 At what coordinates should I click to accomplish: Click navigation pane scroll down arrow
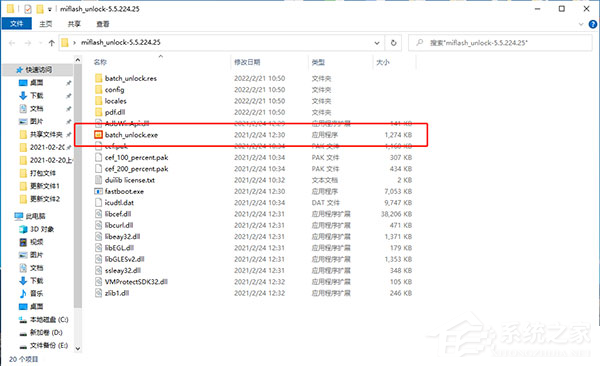click(78, 348)
